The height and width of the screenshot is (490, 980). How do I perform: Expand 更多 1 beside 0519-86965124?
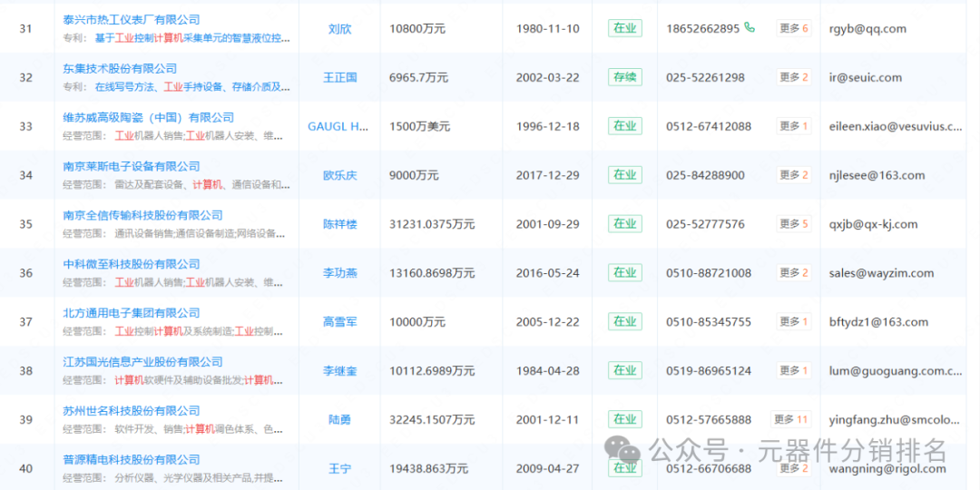point(794,370)
